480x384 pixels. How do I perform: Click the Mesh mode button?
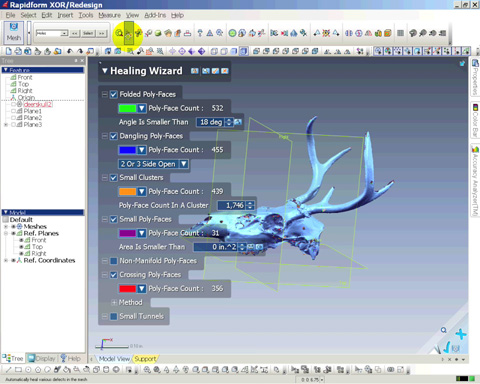point(14,32)
